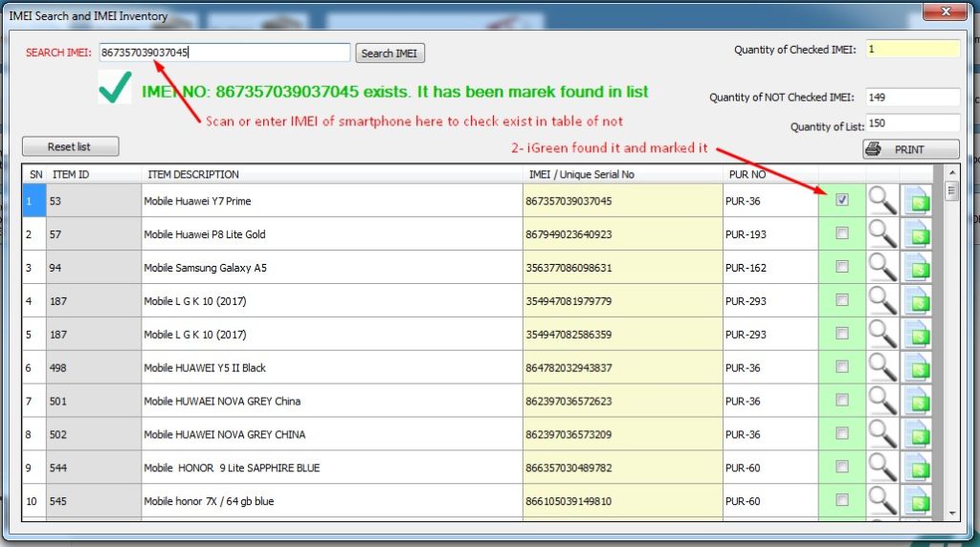Check the row 8 HUAWEI NOVA GREY checkbox
Viewport: 980px width, 547px height.
(842, 433)
